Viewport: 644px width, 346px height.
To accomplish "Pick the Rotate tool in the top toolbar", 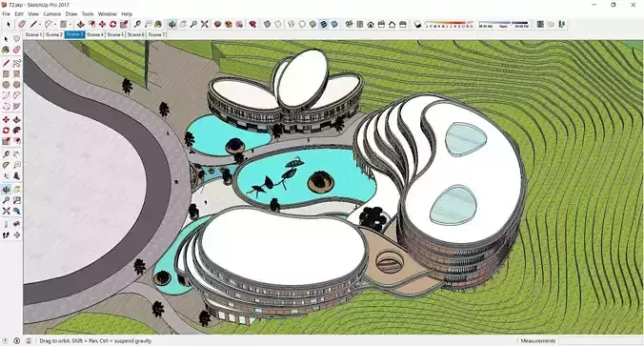I will [113, 24].
